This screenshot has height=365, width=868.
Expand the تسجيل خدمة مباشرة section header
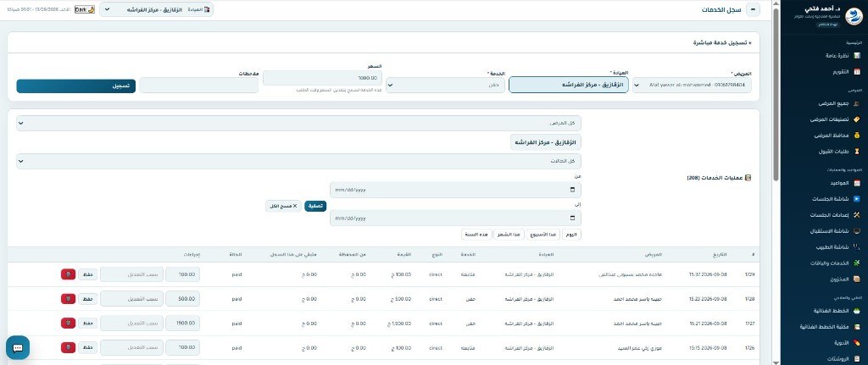(723, 42)
